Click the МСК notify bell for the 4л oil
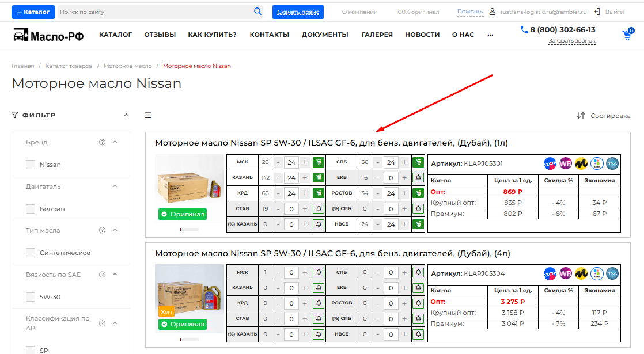This screenshot has height=354, width=644. tap(319, 272)
